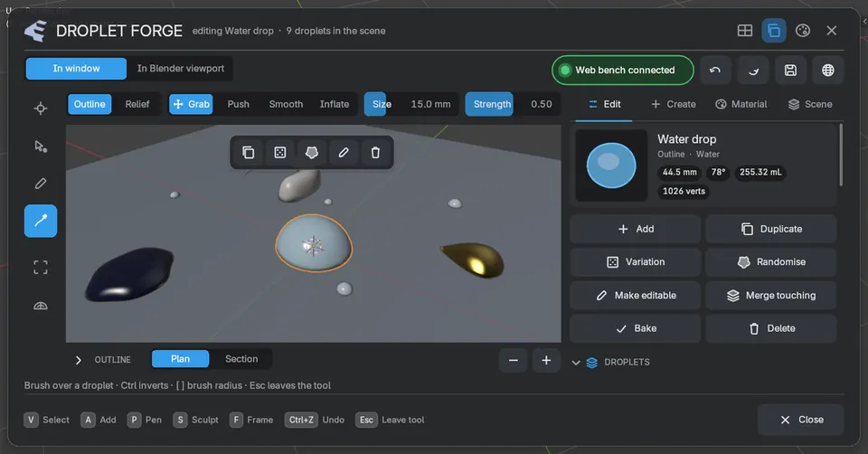This screenshot has height=454, width=868.
Task: Click the right panel scrollbar
Action: pos(841,155)
